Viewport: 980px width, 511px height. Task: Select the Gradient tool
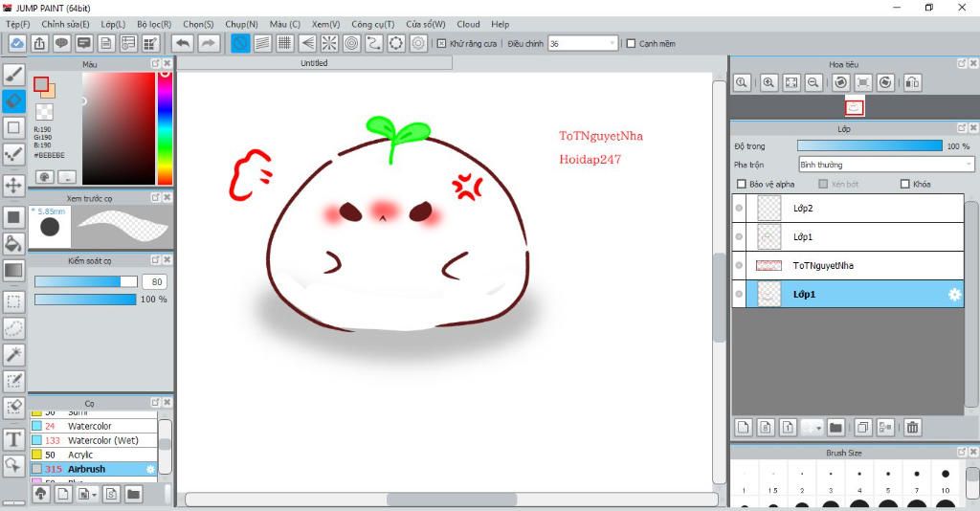click(13, 271)
